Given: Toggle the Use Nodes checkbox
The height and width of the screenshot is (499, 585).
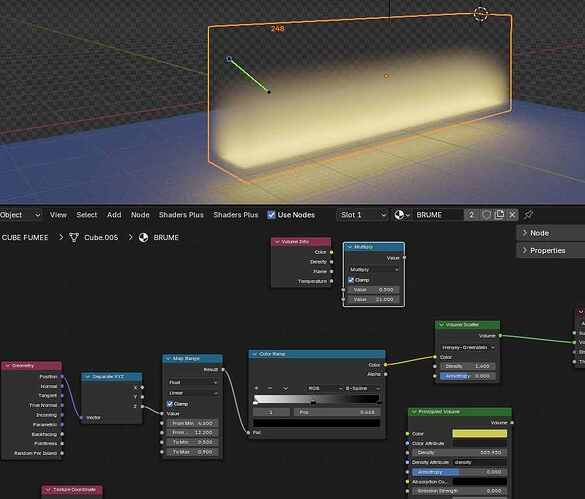Looking at the screenshot, I should (271, 215).
